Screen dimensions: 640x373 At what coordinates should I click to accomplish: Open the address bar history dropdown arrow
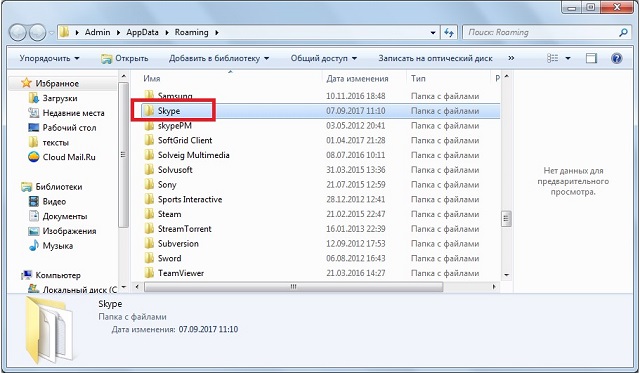[x=433, y=33]
